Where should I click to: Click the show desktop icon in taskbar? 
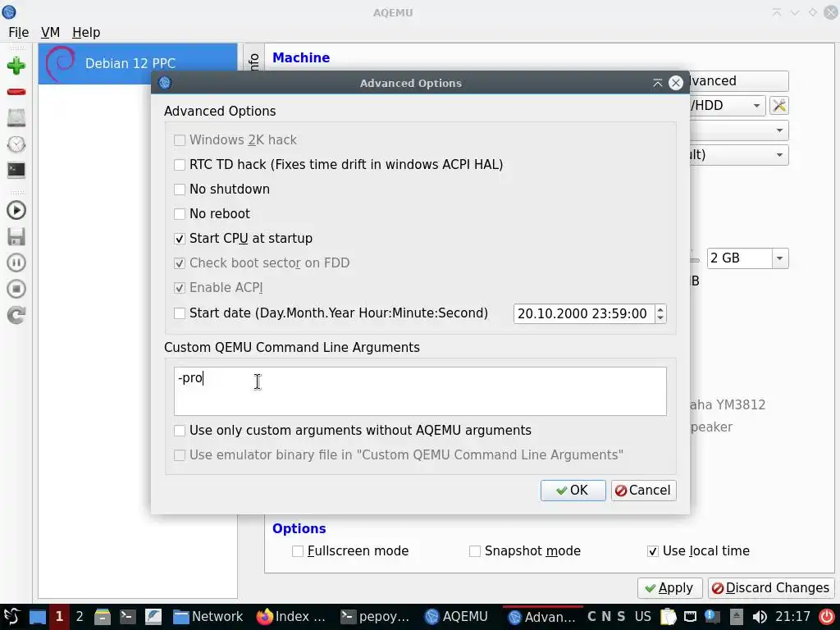(37, 617)
